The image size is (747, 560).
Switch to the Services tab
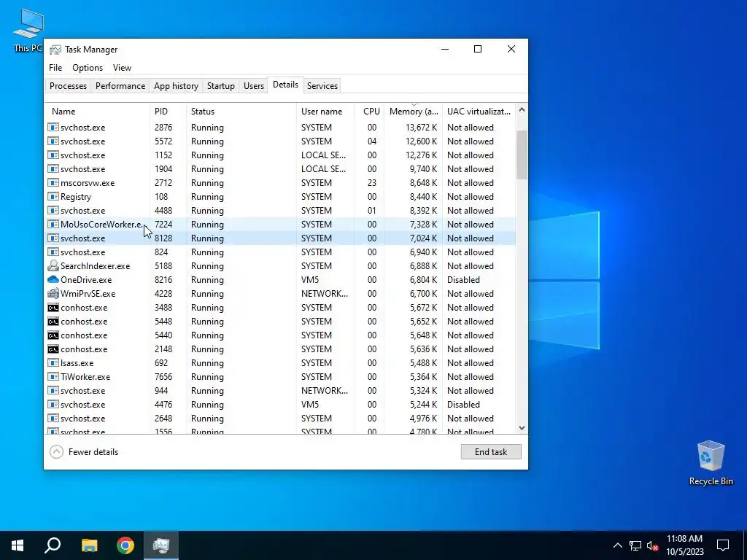click(x=322, y=86)
